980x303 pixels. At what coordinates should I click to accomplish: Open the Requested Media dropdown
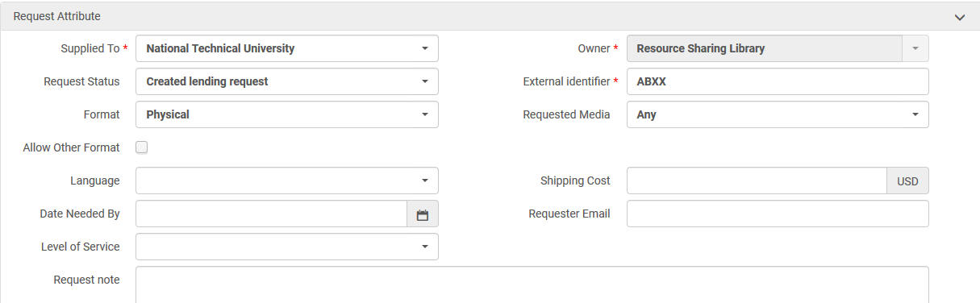click(x=778, y=114)
